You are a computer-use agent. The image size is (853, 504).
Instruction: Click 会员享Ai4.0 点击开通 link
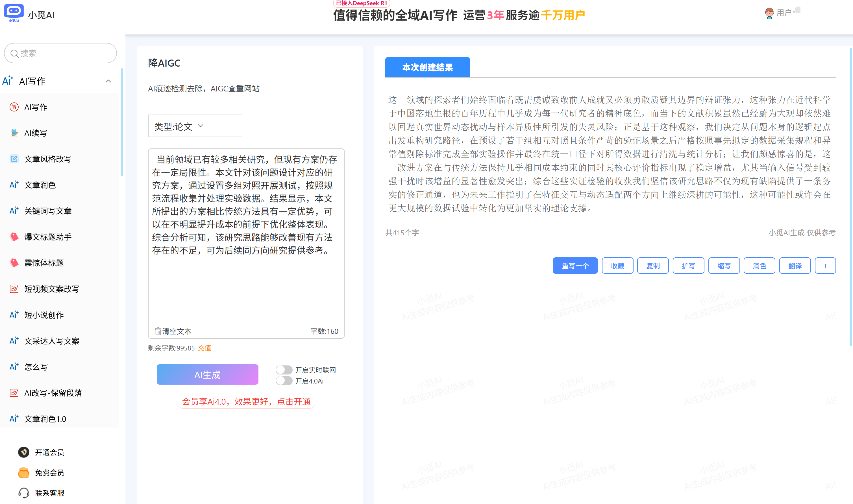tap(246, 402)
